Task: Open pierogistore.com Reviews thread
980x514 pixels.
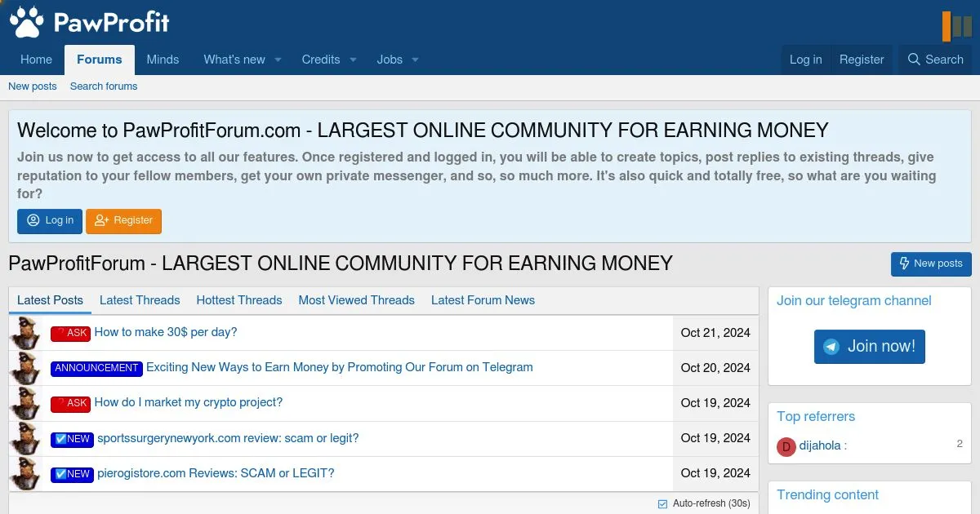Action: [216, 473]
